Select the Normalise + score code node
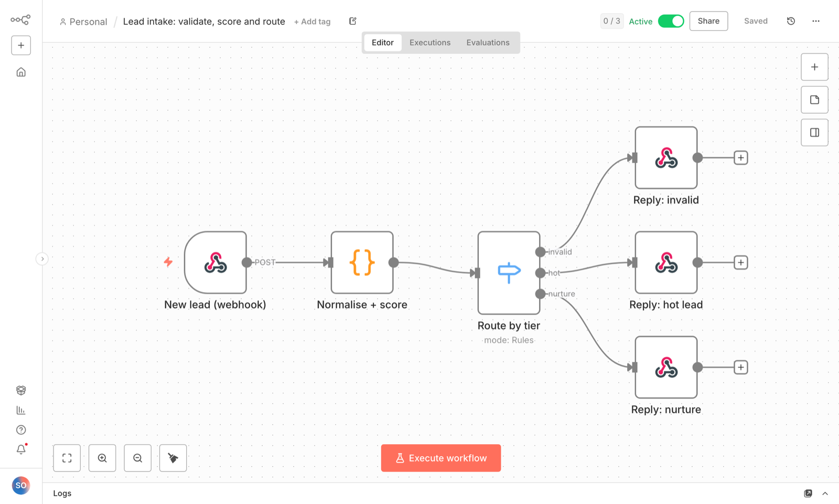Screen dimensions: 839x504 tap(362, 262)
